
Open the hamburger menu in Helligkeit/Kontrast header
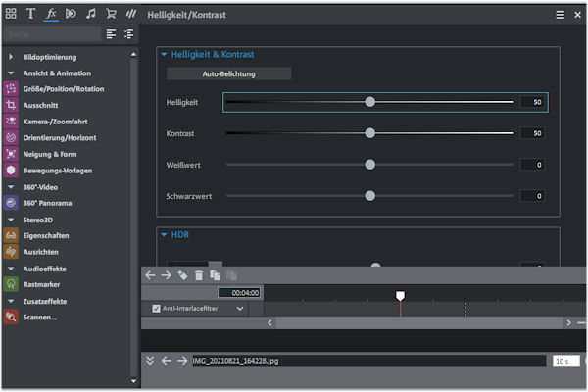[560, 15]
